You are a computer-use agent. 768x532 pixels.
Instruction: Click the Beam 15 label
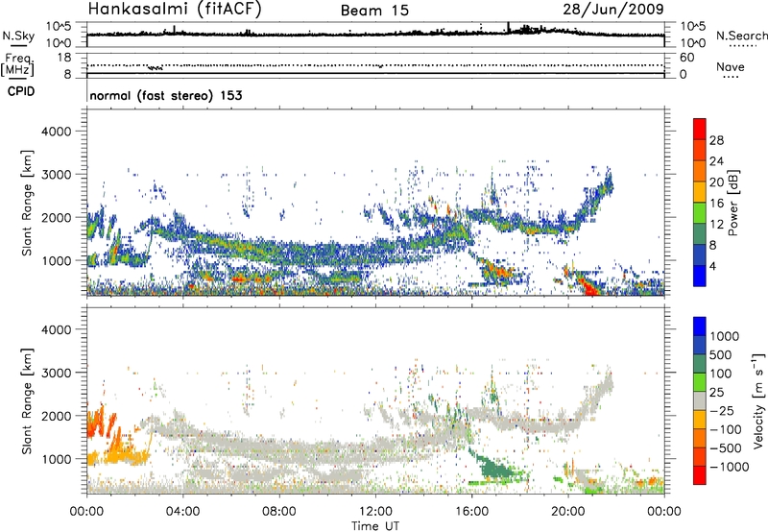point(374,11)
